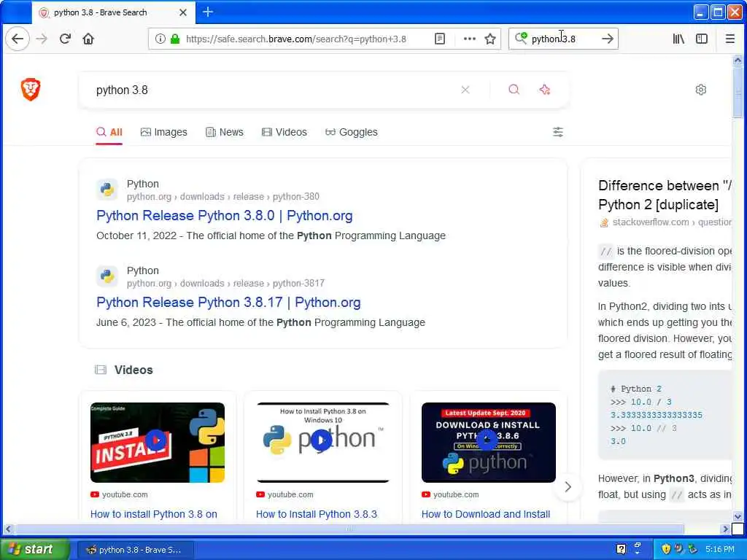Click horizontal scrollbar right arrow

coord(725,529)
